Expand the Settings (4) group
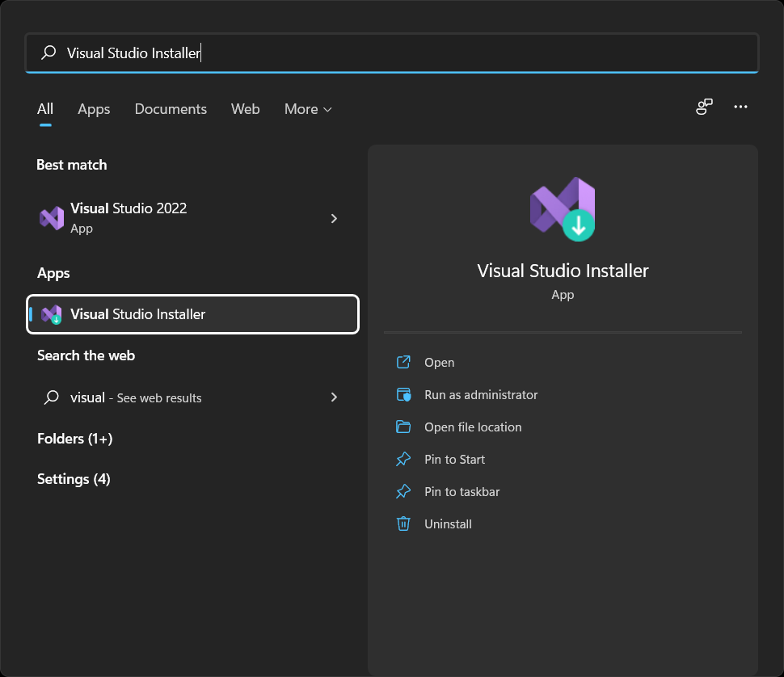Screen dimensions: 784x677 click(74, 479)
